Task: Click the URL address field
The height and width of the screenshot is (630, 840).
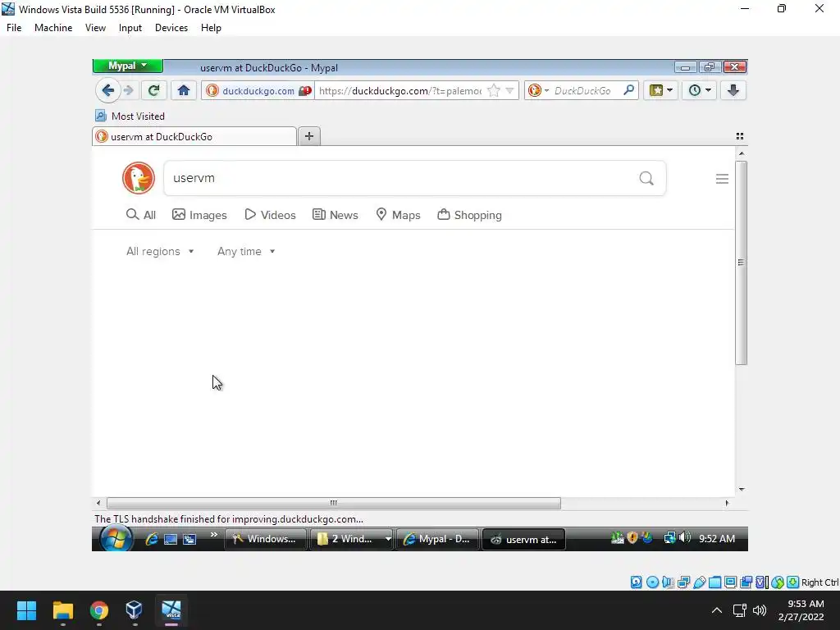Action: point(400,90)
